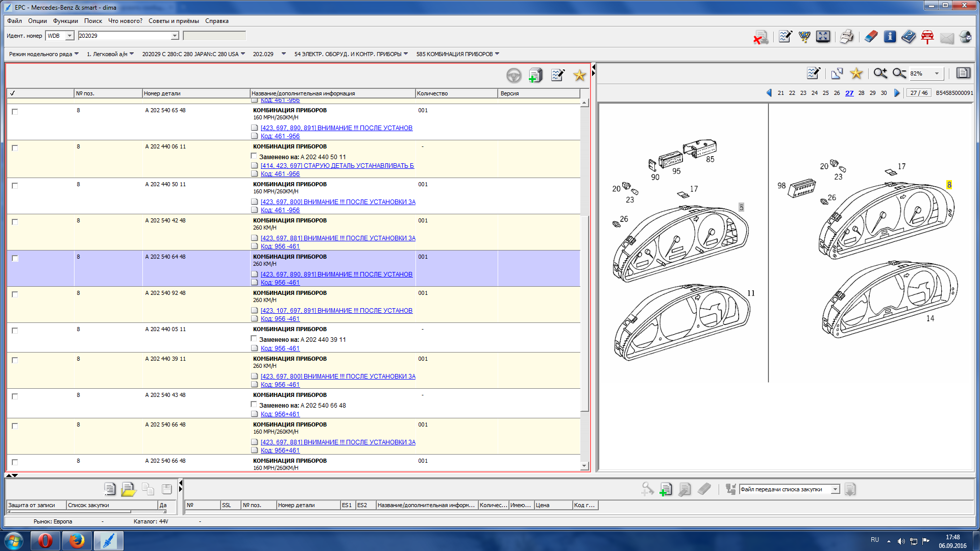Open the Код: 956+461 link for part A 202 540 43 48
This screenshot has width=980, height=551.
[280, 414]
